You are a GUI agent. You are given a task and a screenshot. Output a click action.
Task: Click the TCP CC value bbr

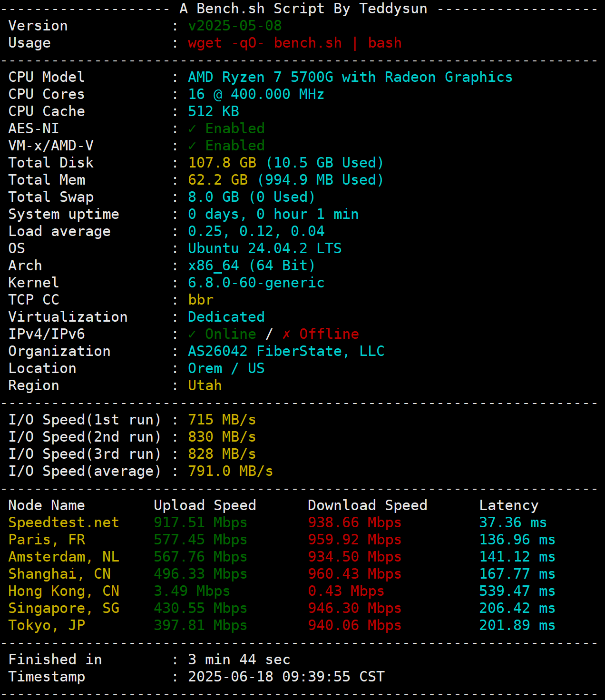[x=200, y=299]
